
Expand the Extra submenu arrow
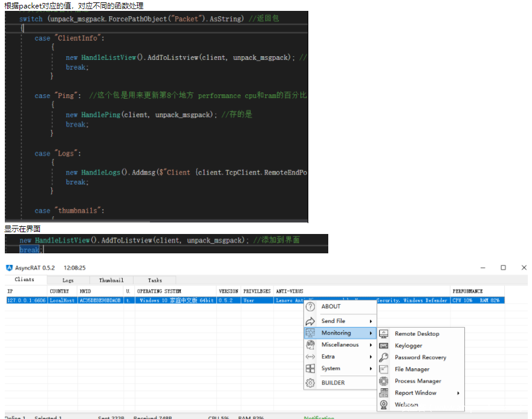pos(371,357)
